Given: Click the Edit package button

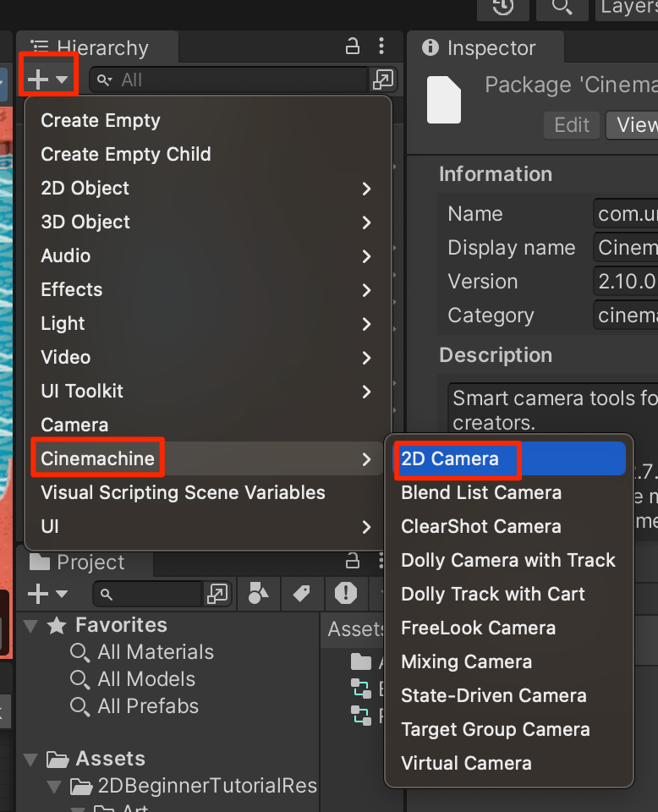Looking at the screenshot, I should pyautogui.click(x=572, y=125).
